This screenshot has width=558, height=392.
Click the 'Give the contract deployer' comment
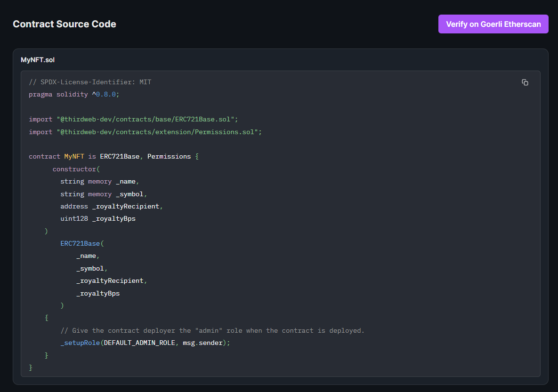pyautogui.click(x=212, y=330)
